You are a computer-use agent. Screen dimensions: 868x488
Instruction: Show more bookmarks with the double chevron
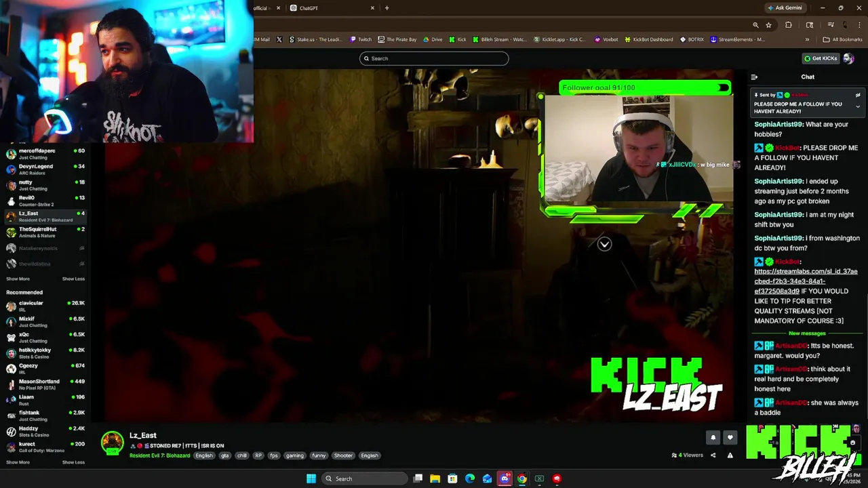tap(807, 39)
